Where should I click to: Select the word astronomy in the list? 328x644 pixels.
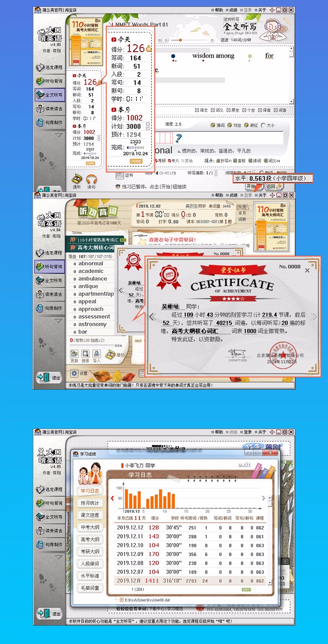click(92, 324)
